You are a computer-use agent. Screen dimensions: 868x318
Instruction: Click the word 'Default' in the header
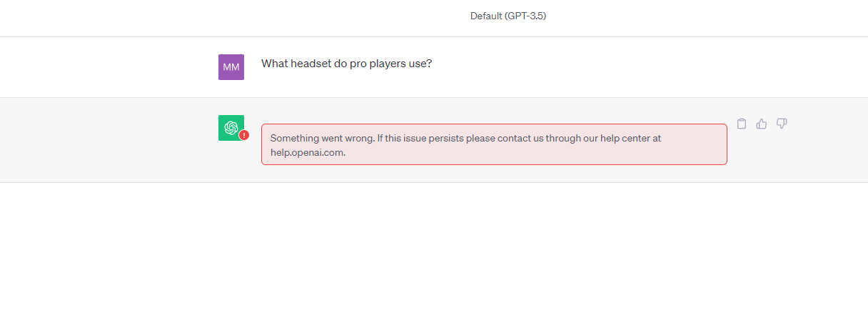click(x=486, y=16)
